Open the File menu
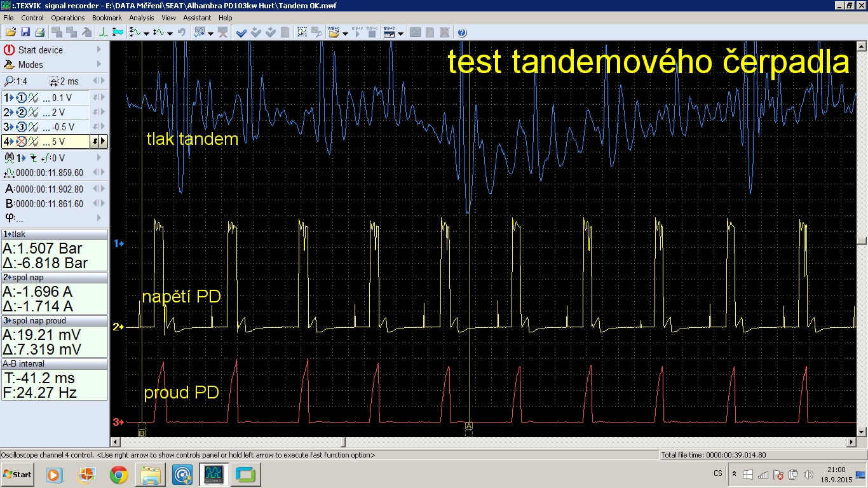 pyautogui.click(x=8, y=18)
